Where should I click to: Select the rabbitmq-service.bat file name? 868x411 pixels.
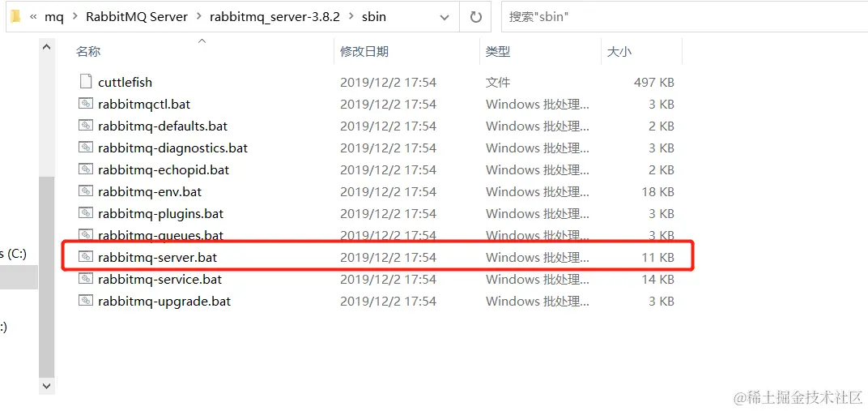point(160,279)
